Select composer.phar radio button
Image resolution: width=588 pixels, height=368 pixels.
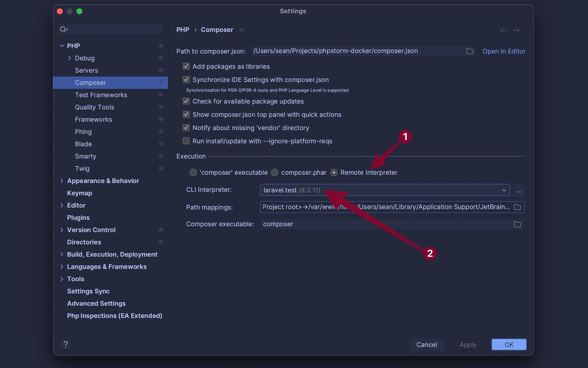275,172
